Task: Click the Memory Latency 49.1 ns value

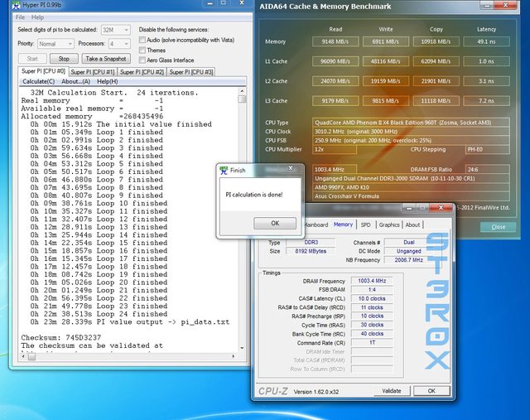Action: [486, 42]
